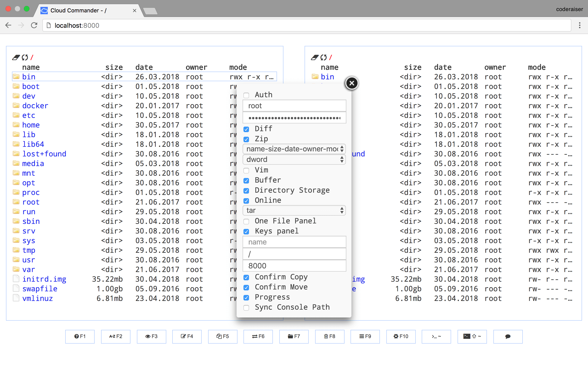Enable the Auth checkbox
This screenshot has width=588, height=367.
tap(246, 95)
